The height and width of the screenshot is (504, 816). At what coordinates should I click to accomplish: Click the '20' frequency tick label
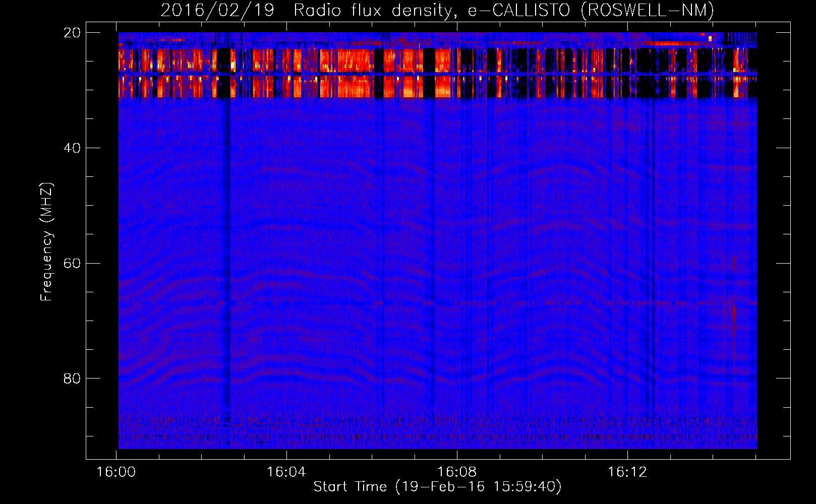[72, 33]
